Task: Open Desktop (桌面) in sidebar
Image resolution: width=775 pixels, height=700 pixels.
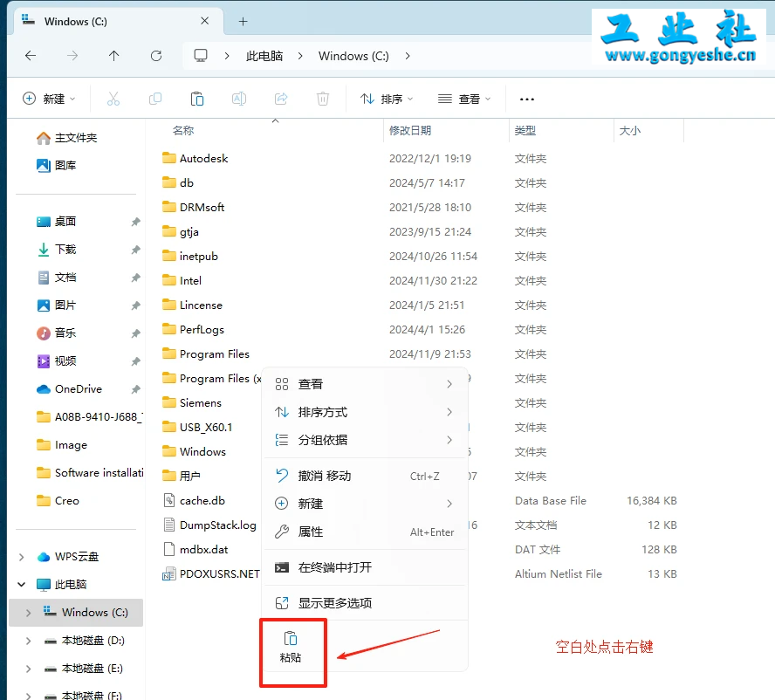Action: [x=56, y=222]
